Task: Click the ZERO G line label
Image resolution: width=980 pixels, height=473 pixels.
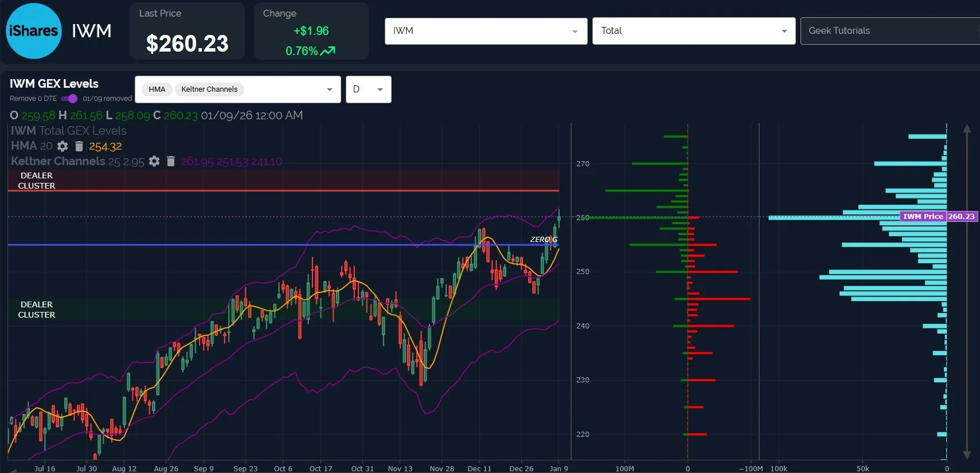Action: pyautogui.click(x=544, y=240)
